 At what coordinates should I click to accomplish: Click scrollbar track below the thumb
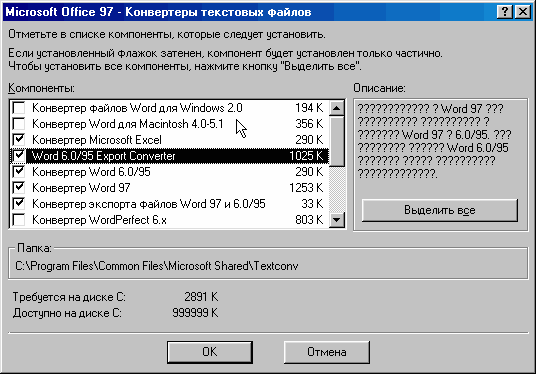(337, 189)
